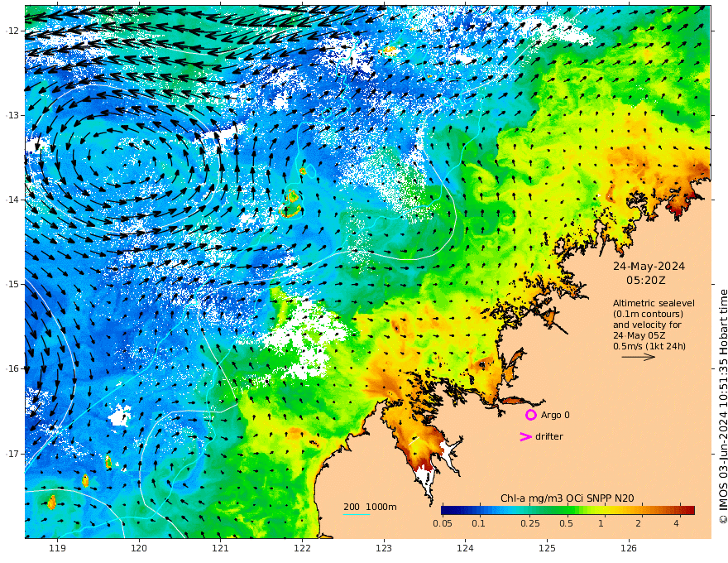The height and width of the screenshot is (563, 728).
Task: Select the date text 24-May-2024
Action: [649, 267]
